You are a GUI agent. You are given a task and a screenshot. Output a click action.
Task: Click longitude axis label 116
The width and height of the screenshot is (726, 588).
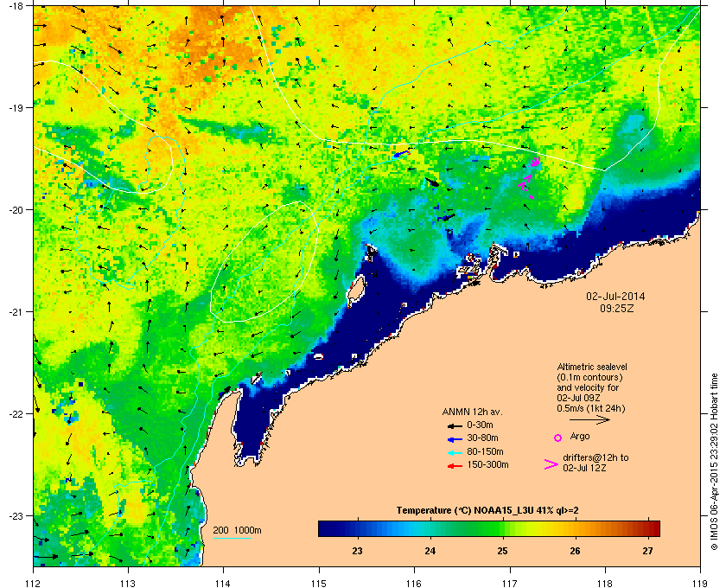[414, 583]
